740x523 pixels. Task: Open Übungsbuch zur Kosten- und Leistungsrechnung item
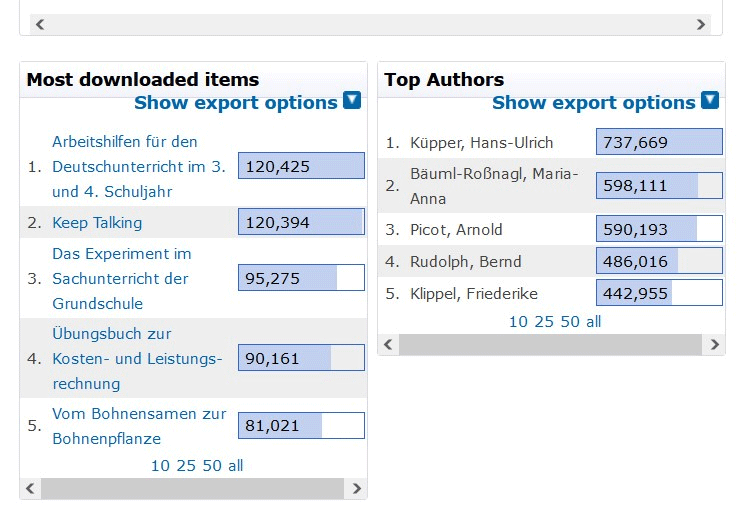click(x=137, y=359)
